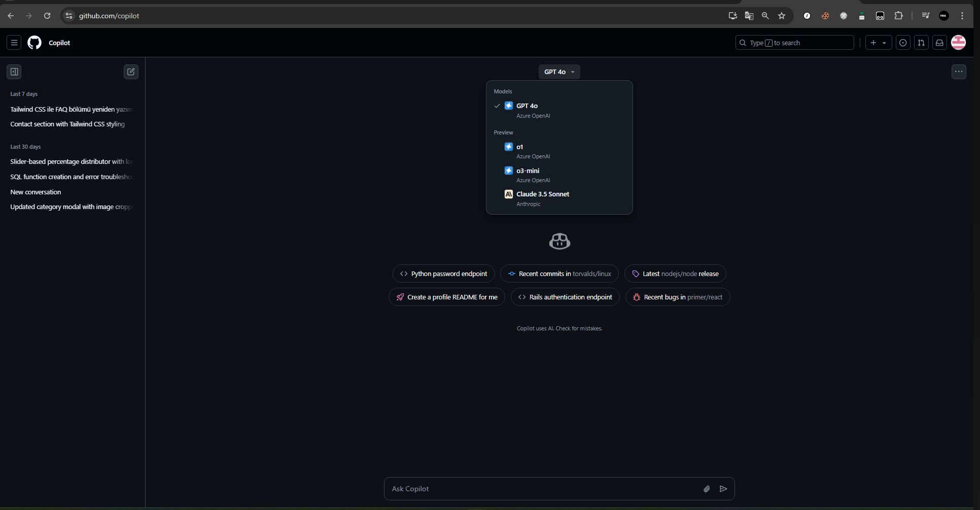Open the Issues icon in header
Screen dimensions: 980x510
[903, 43]
